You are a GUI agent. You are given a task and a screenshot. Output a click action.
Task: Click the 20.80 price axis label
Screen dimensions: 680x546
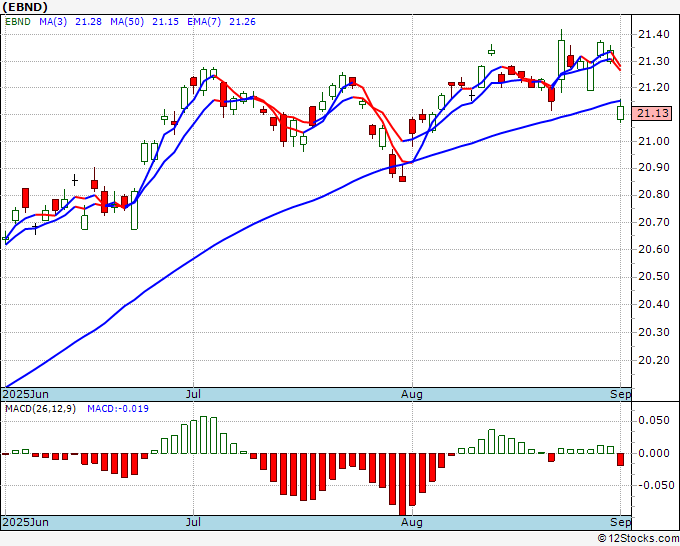[x=654, y=195]
